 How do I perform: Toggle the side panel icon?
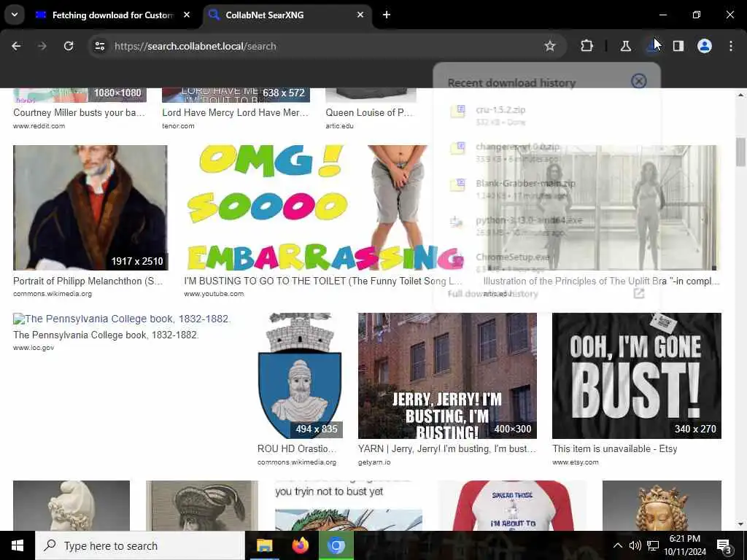coord(678,46)
